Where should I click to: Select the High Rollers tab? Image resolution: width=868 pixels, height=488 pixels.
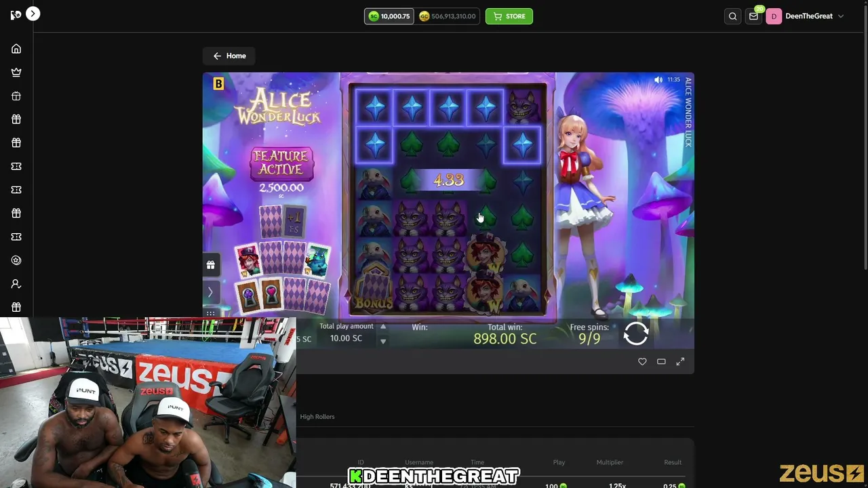pos(317,417)
